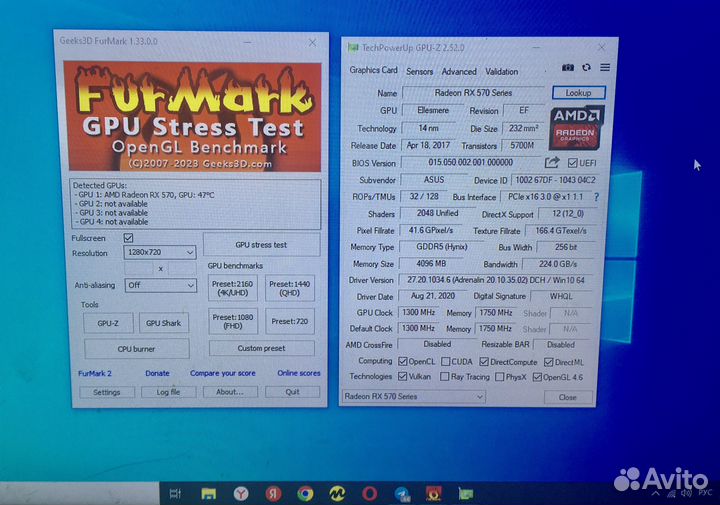Open the red Yandex icon on taskbar

273,494
